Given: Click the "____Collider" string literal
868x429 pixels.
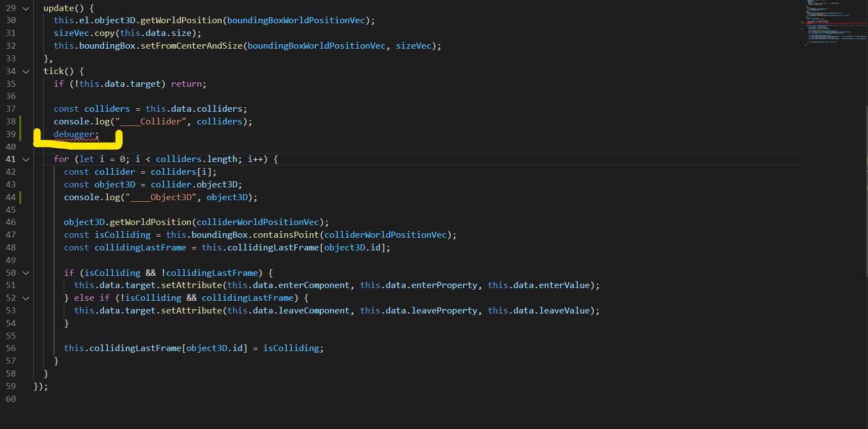Looking at the screenshot, I should point(151,122).
